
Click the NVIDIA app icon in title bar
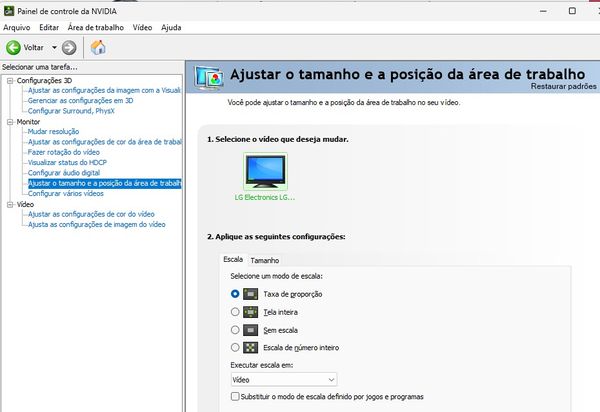[x=9, y=10]
